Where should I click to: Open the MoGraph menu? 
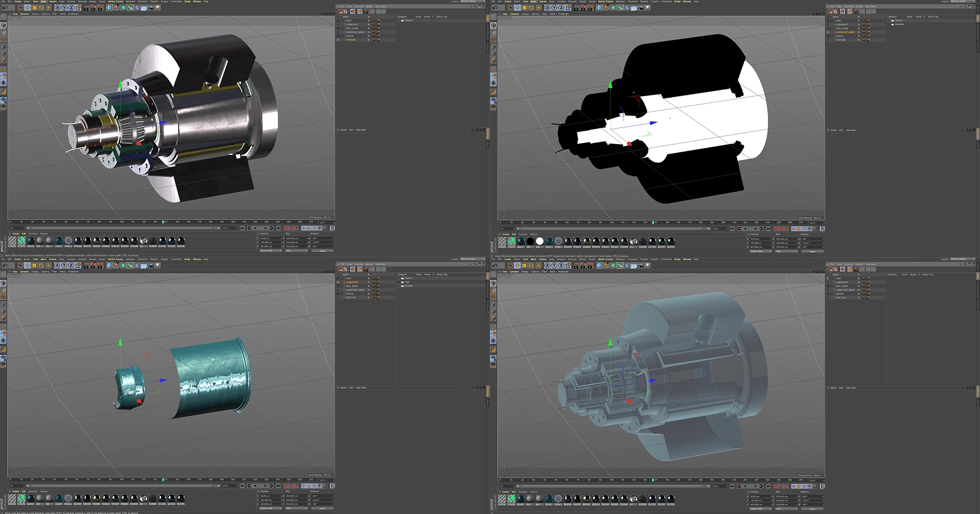click(x=131, y=1)
